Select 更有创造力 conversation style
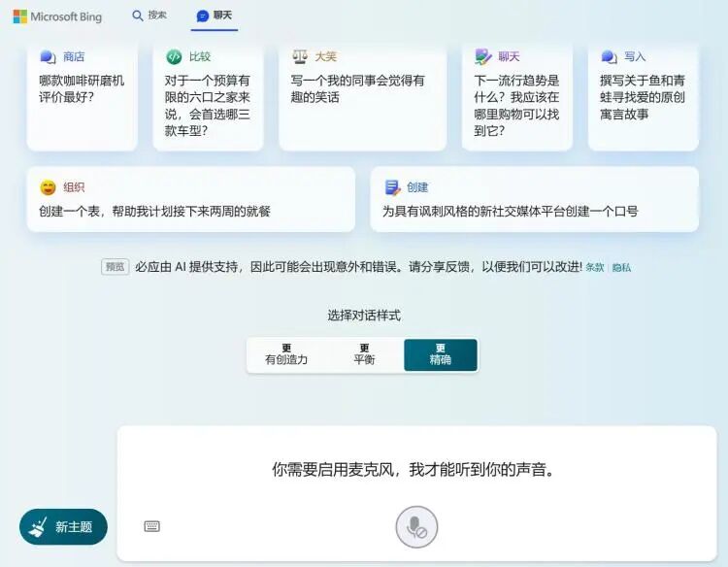728x567 pixels. (x=286, y=354)
